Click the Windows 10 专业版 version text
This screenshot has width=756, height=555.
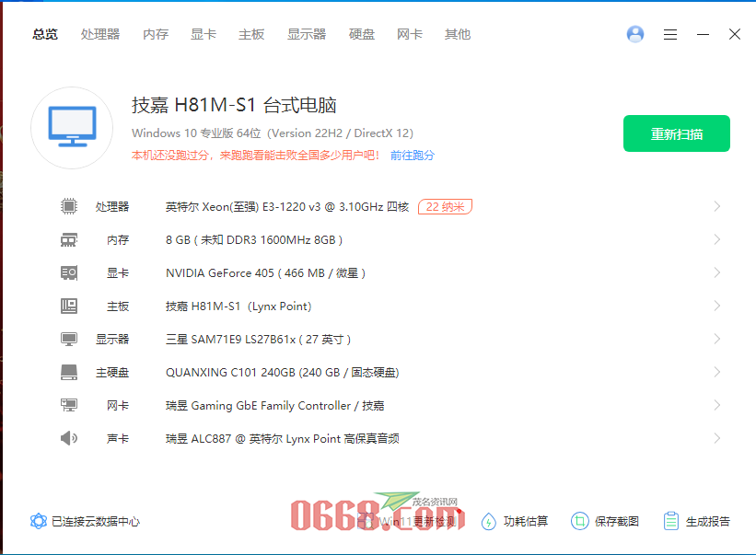[x=273, y=133]
